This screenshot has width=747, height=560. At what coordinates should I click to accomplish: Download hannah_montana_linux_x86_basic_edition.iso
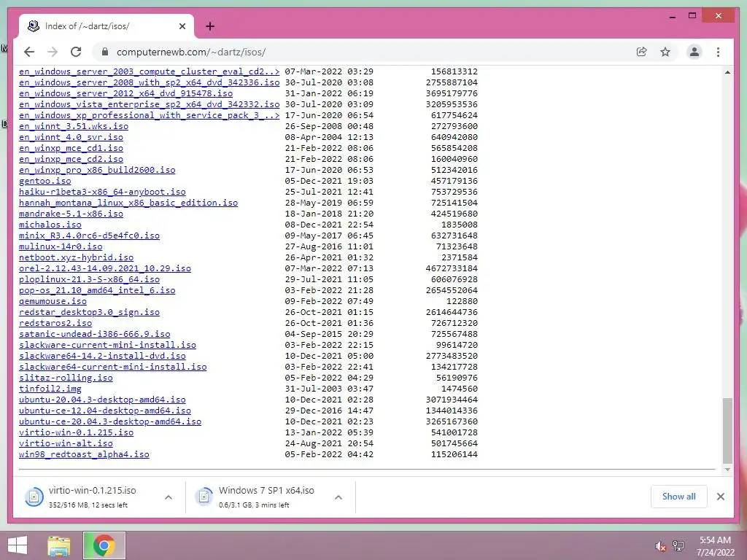[x=128, y=203]
